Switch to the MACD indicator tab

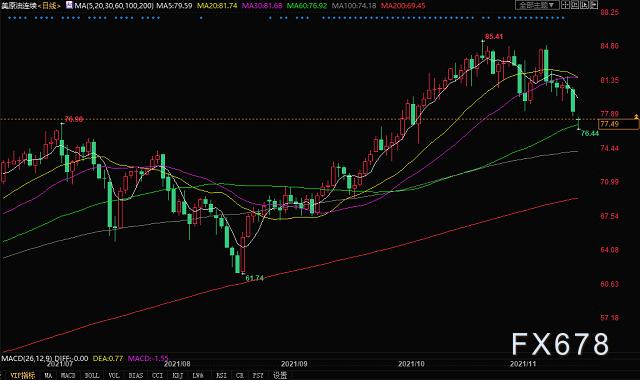click(68, 376)
